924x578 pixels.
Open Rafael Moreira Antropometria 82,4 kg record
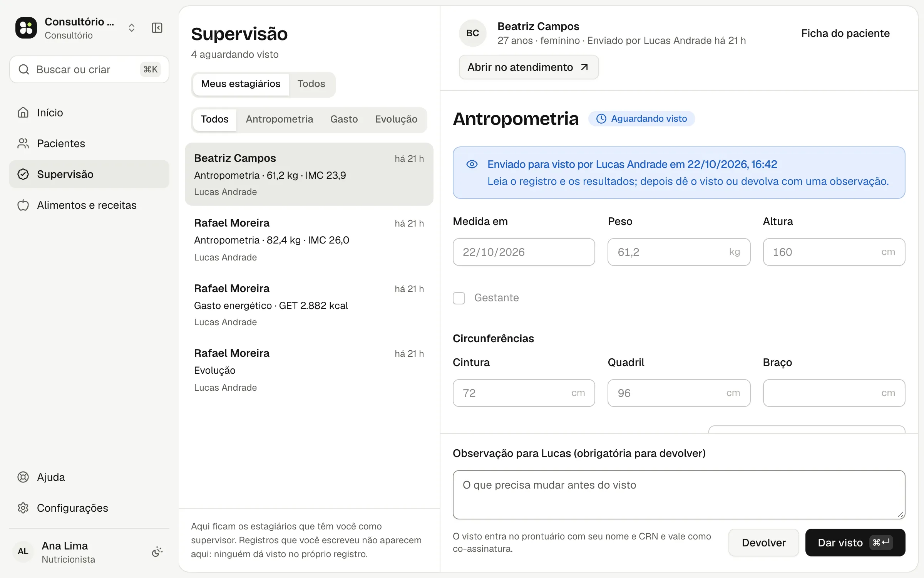(309, 239)
